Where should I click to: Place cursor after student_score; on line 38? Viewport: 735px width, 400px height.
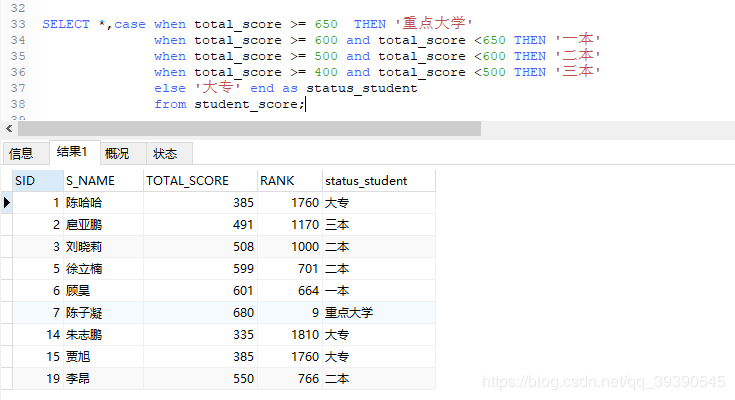coord(306,104)
